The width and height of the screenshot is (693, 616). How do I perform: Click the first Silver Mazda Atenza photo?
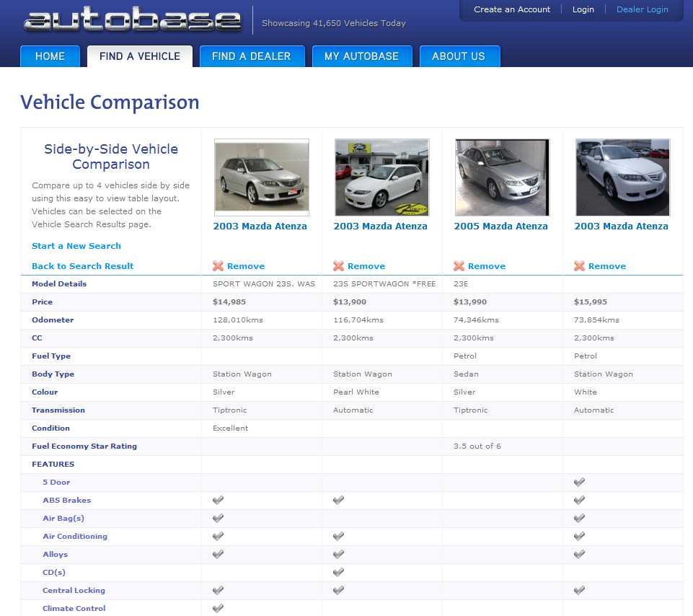pos(261,177)
